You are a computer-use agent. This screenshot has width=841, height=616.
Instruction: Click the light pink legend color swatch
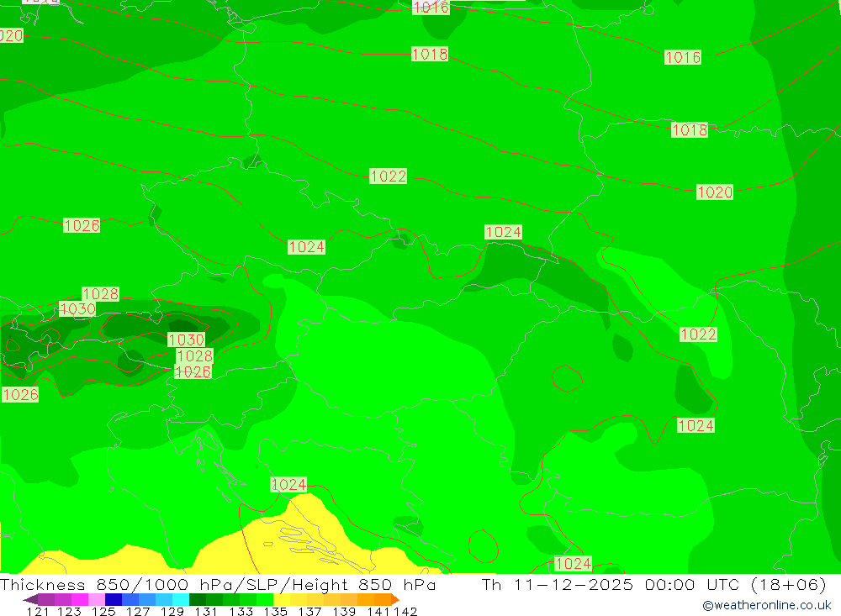97,599
